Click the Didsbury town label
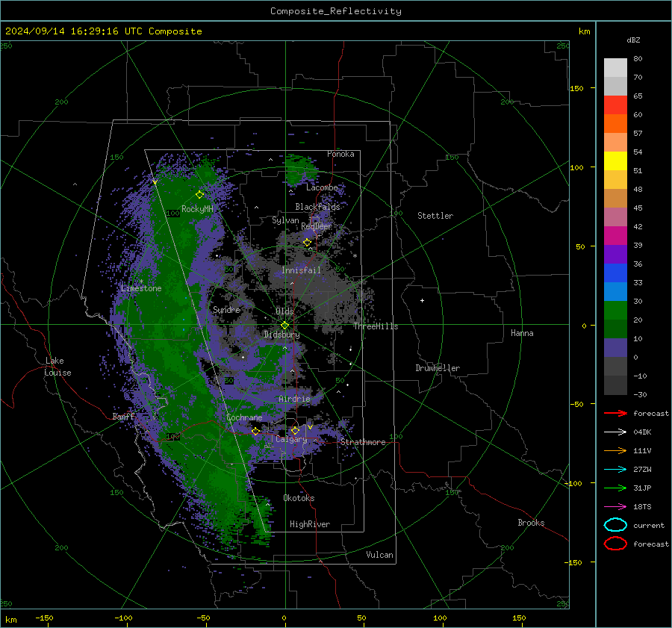Image resolution: width=672 pixels, height=628 pixels. (x=281, y=335)
